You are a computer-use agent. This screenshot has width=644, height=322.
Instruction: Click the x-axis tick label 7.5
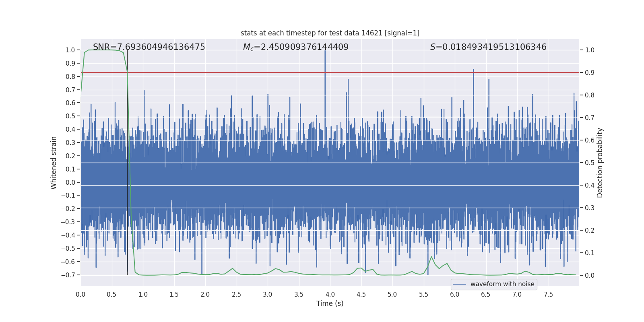(x=548, y=295)
